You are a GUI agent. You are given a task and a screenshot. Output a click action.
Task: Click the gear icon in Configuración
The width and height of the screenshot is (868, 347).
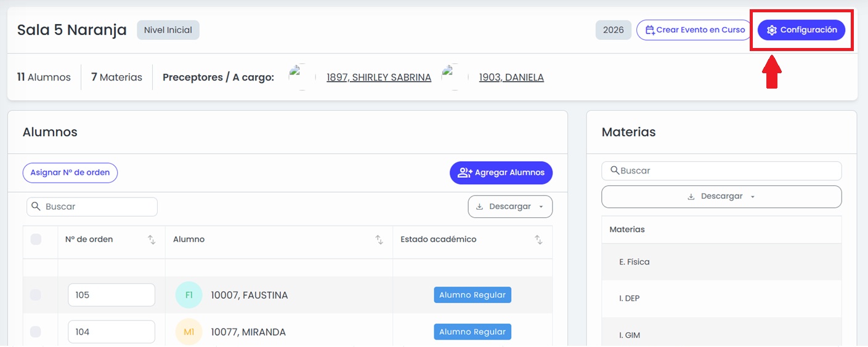point(772,30)
